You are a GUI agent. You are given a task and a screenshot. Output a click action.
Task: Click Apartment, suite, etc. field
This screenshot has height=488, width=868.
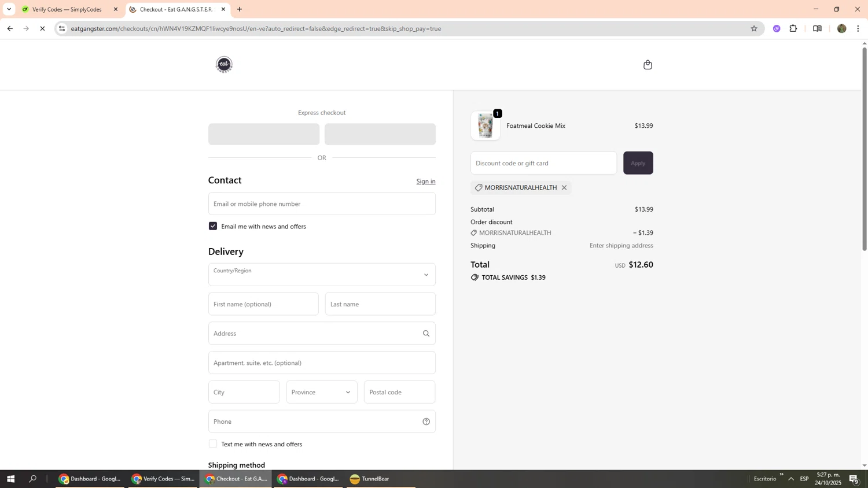[x=322, y=363]
